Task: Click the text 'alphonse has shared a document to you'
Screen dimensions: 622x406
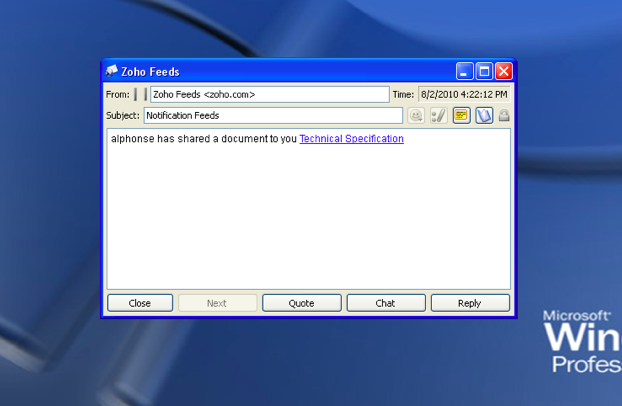Action: [204, 139]
